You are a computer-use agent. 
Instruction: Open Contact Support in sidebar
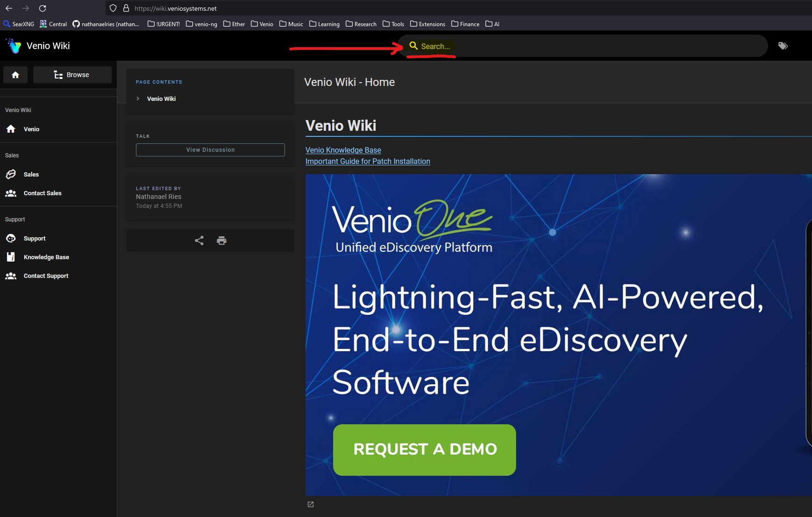(x=58, y=276)
